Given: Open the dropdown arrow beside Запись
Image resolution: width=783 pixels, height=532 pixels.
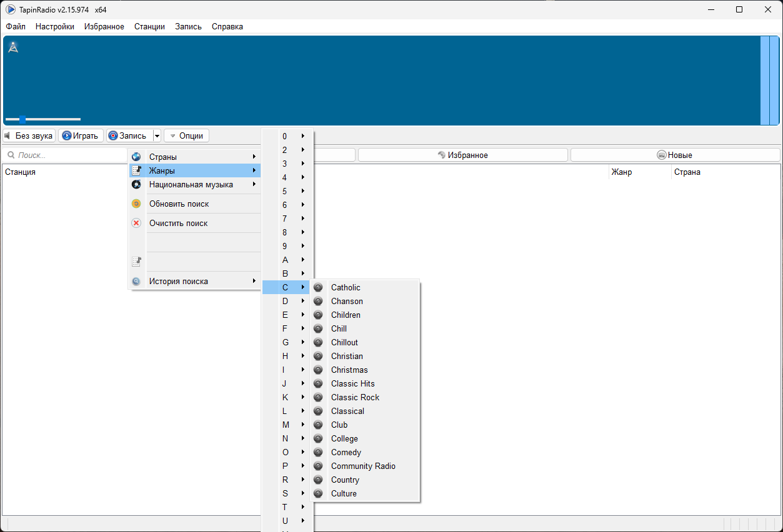Looking at the screenshot, I should point(157,135).
